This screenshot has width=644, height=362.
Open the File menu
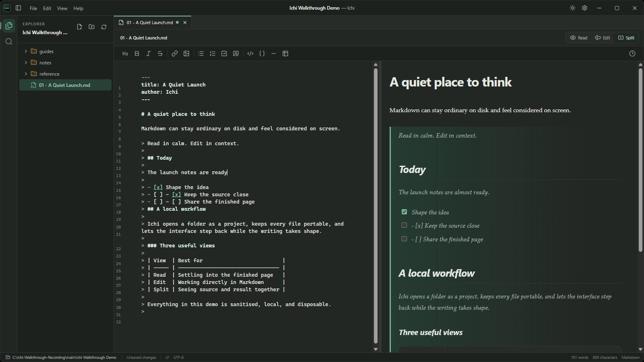[x=33, y=8]
